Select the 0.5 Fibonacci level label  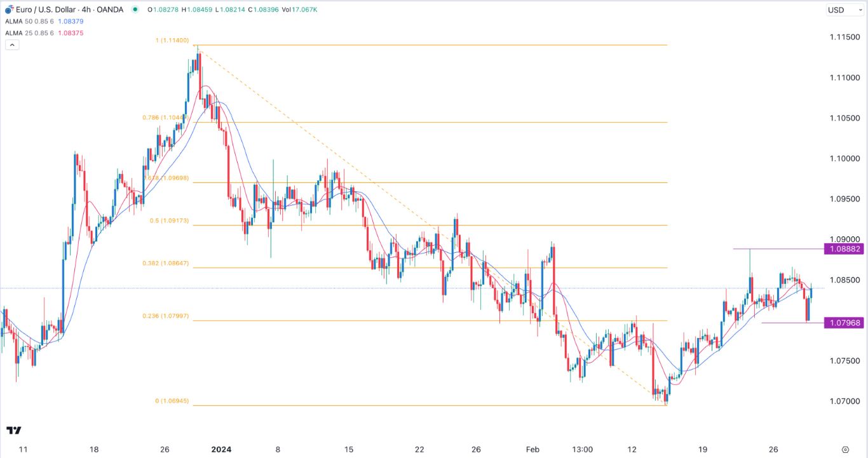coord(168,221)
